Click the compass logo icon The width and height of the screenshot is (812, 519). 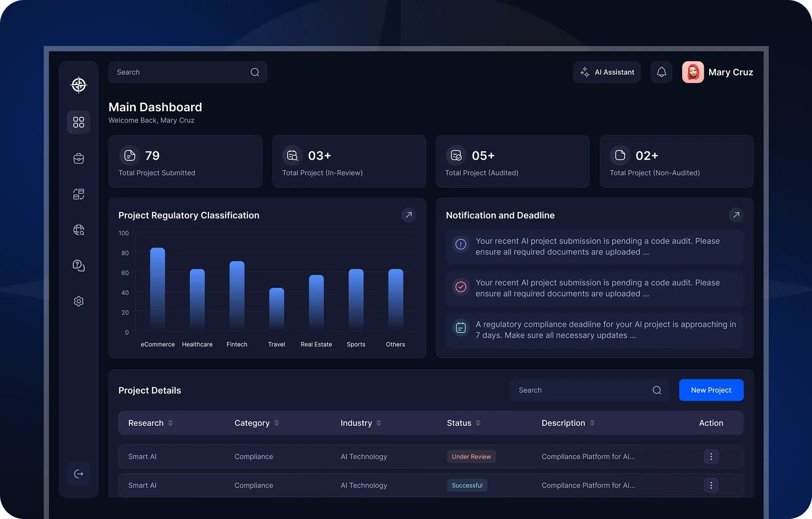pos(79,85)
